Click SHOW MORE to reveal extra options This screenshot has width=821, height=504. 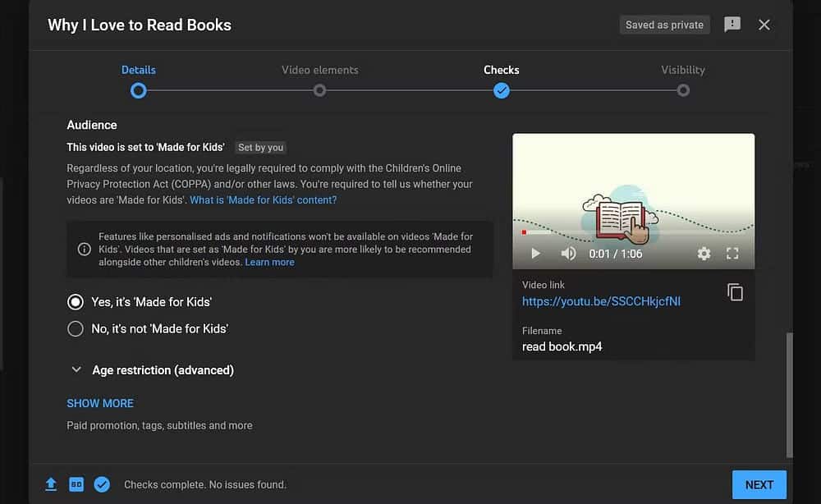pyautogui.click(x=100, y=403)
